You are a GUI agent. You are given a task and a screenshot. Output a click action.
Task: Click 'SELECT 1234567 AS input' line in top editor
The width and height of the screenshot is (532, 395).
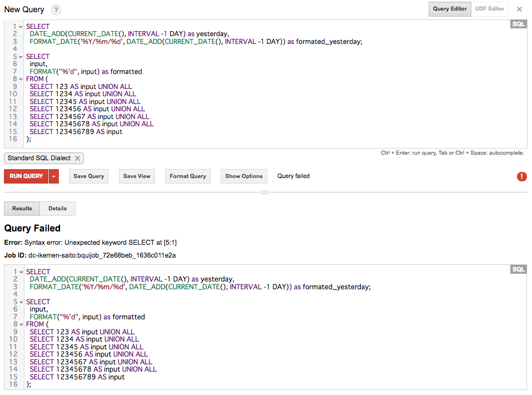click(x=90, y=116)
